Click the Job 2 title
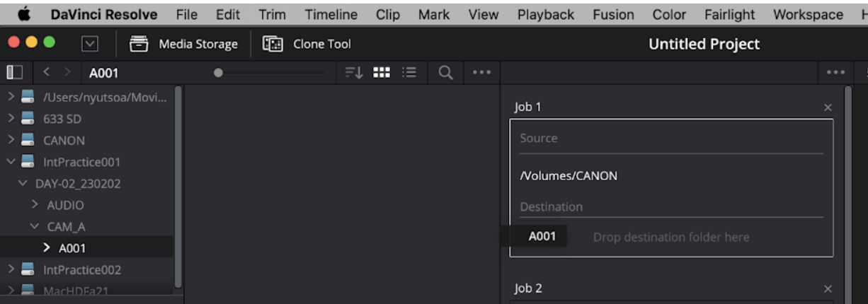This screenshot has width=868, height=304. pos(527,288)
